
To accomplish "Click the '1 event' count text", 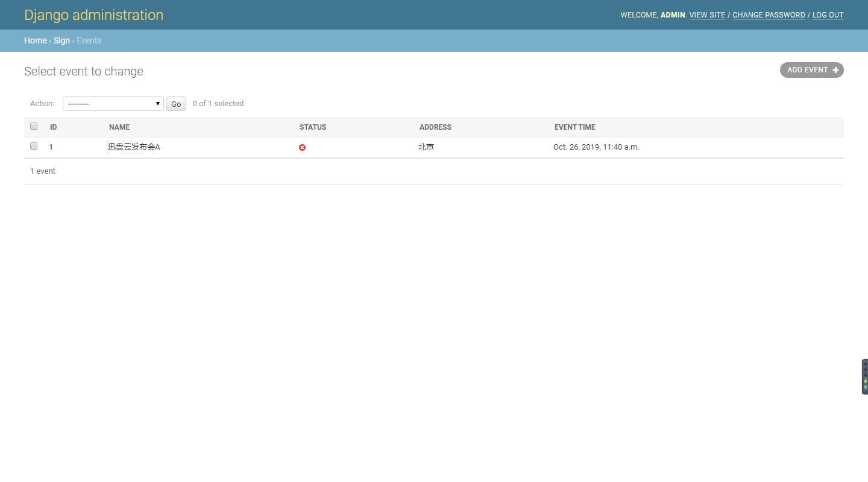I will point(43,171).
